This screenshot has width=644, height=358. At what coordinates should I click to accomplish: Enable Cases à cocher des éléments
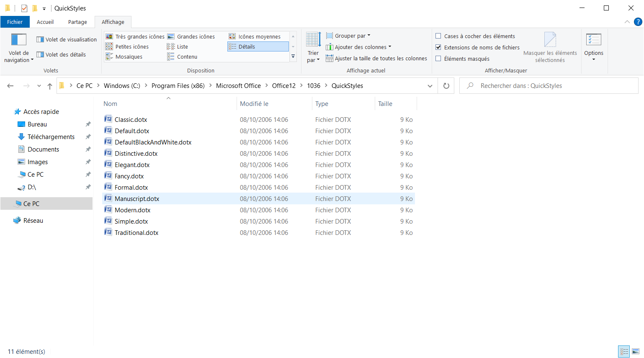click(438, 36)
